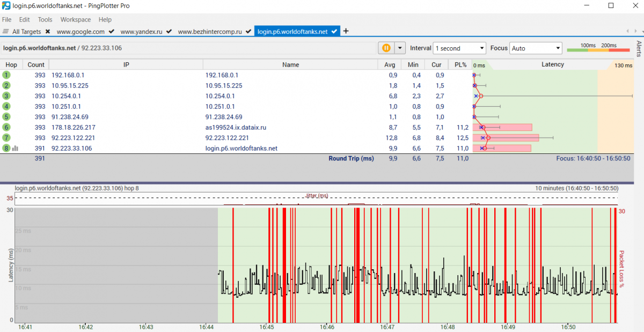
Task: Open the Alerts side panel
Action: (x=639, y=48)
